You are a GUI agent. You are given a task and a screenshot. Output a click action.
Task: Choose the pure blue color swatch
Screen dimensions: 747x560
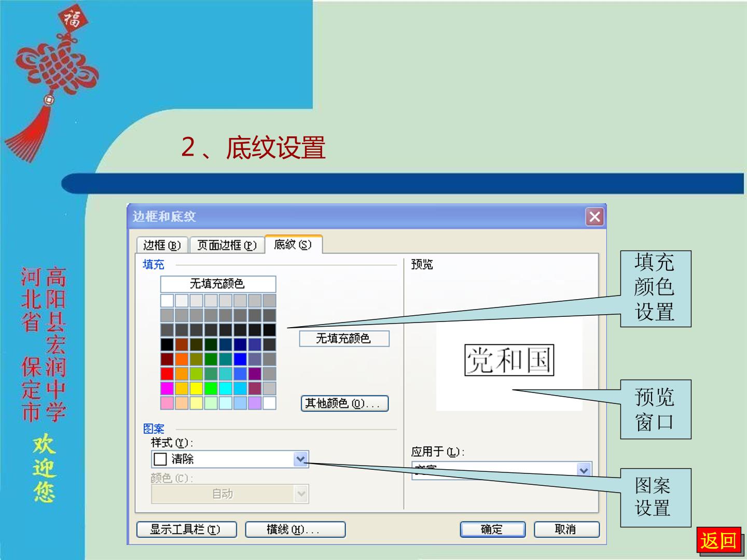[240, 359]
